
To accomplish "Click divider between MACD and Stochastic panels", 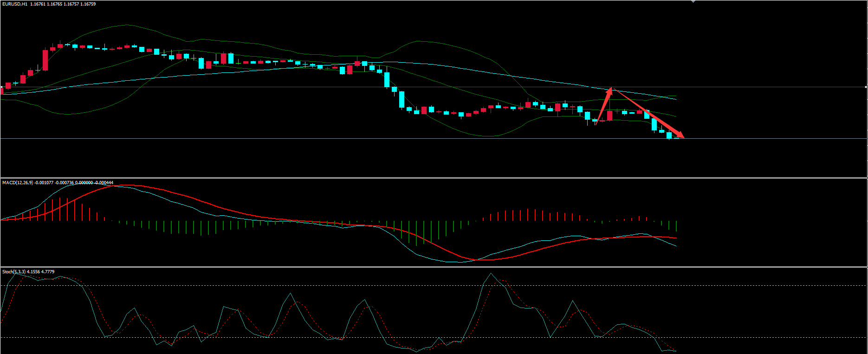I will [x=418, y=267].
